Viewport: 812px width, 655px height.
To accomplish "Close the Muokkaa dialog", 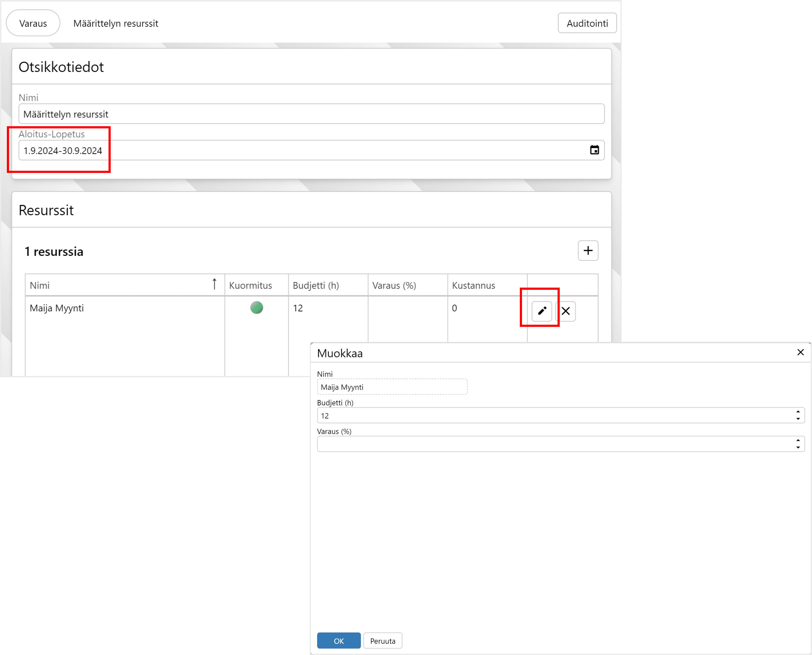I will point(800,352).
